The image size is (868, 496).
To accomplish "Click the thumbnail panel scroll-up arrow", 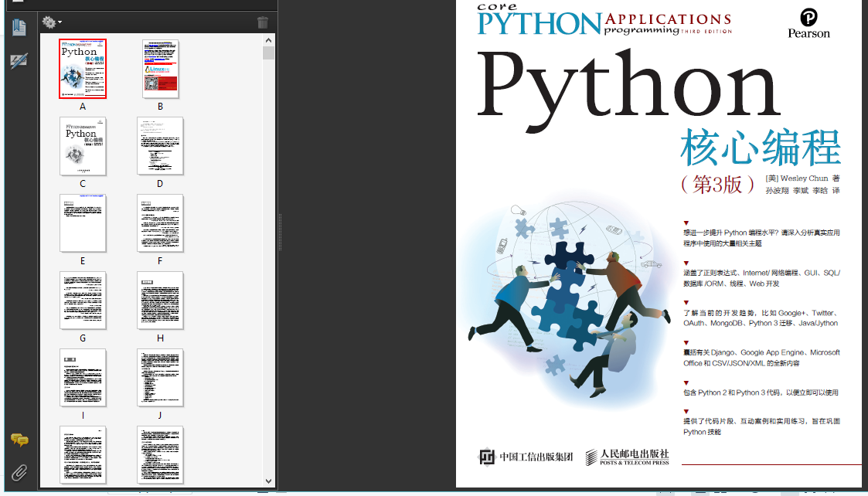I will (268, 40).
